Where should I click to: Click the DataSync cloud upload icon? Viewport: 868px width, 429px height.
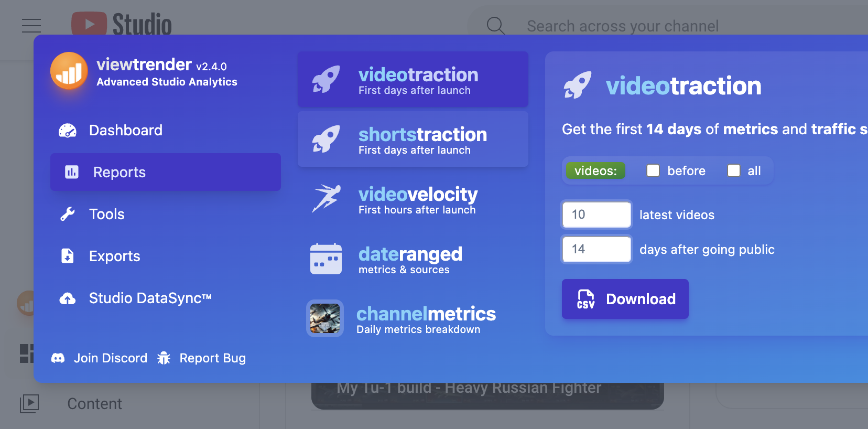[68, 298]
